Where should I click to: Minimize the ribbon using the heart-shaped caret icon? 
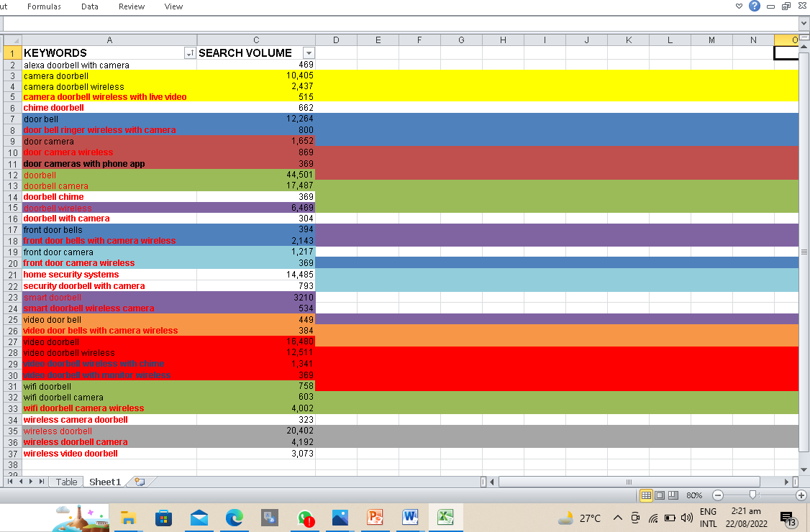pyautogui.click(x=739, y=6)
